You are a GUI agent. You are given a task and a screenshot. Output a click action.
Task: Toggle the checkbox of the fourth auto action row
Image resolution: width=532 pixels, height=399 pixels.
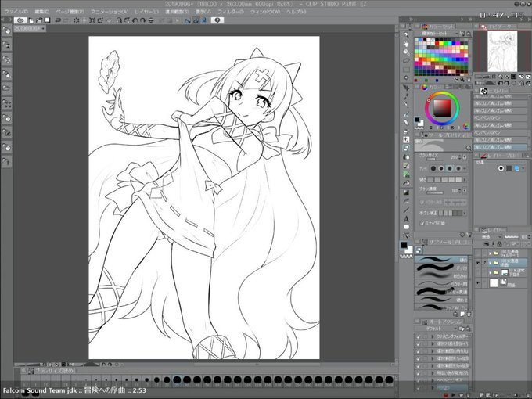tap(419, 358)
